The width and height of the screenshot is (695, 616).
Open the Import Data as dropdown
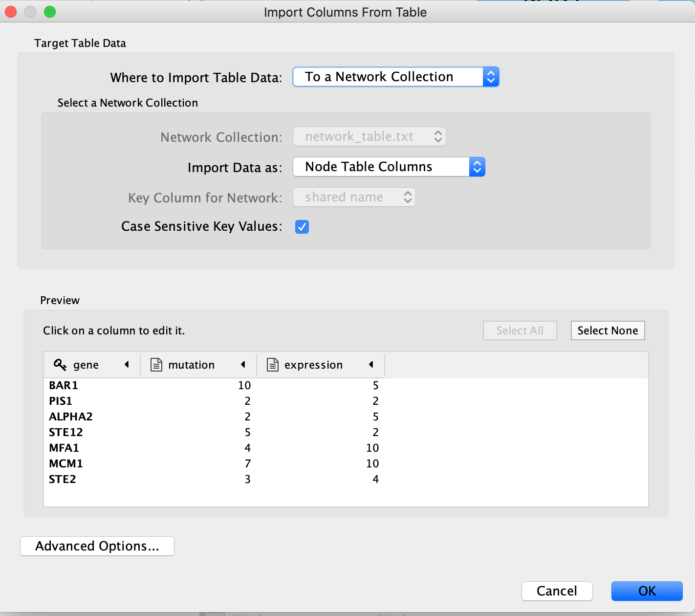pyautogui.click(x=389, y=167)
